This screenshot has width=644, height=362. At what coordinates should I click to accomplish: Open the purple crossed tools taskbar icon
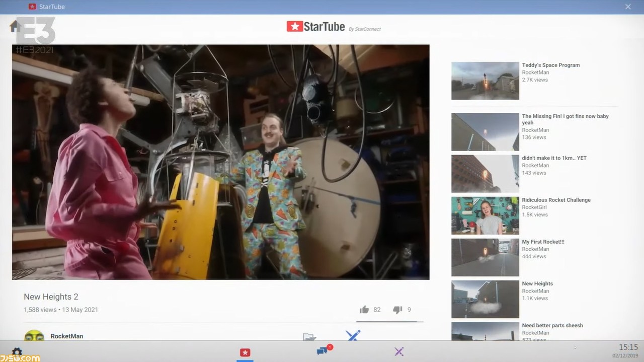[399, 351]
